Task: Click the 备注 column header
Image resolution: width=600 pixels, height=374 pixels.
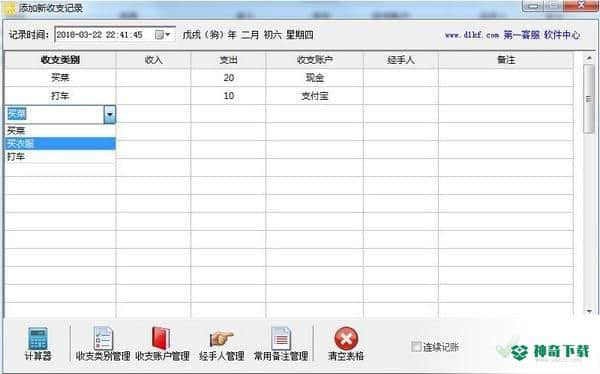Action: point(506,60)
